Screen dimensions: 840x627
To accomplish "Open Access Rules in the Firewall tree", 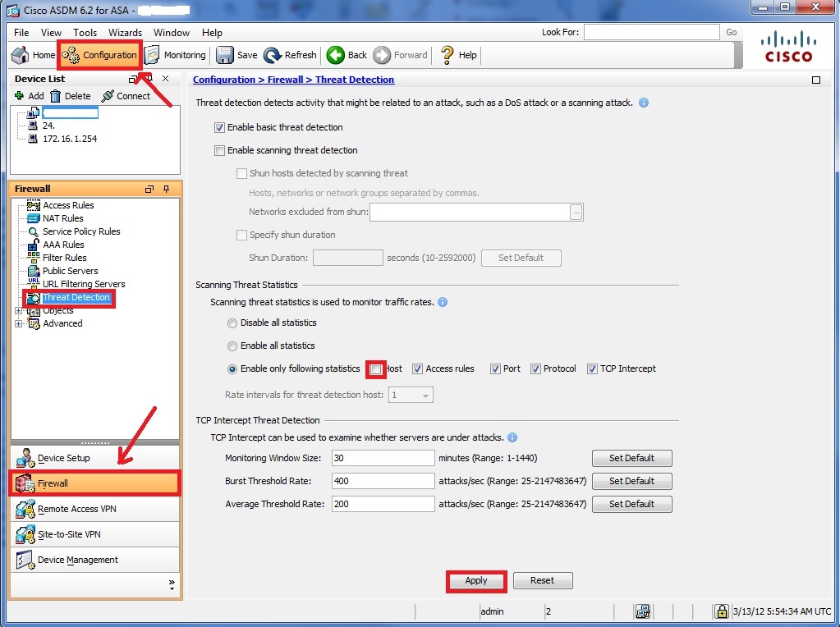I will (68, 205).
